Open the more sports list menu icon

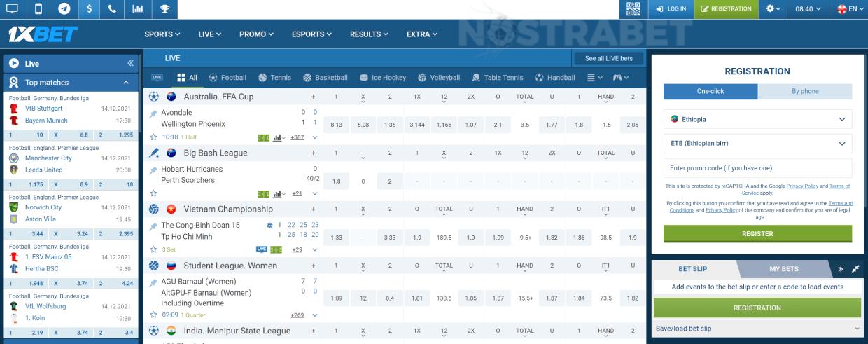595,78
